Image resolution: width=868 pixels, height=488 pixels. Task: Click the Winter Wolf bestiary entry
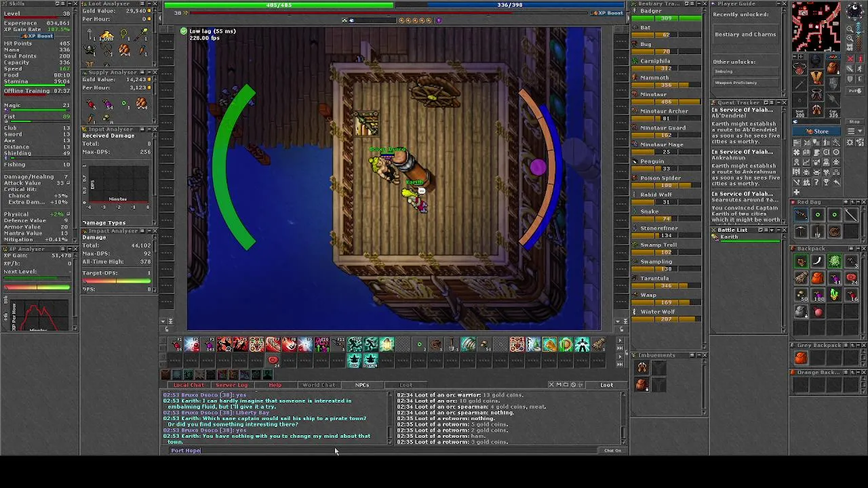[665, 314]
